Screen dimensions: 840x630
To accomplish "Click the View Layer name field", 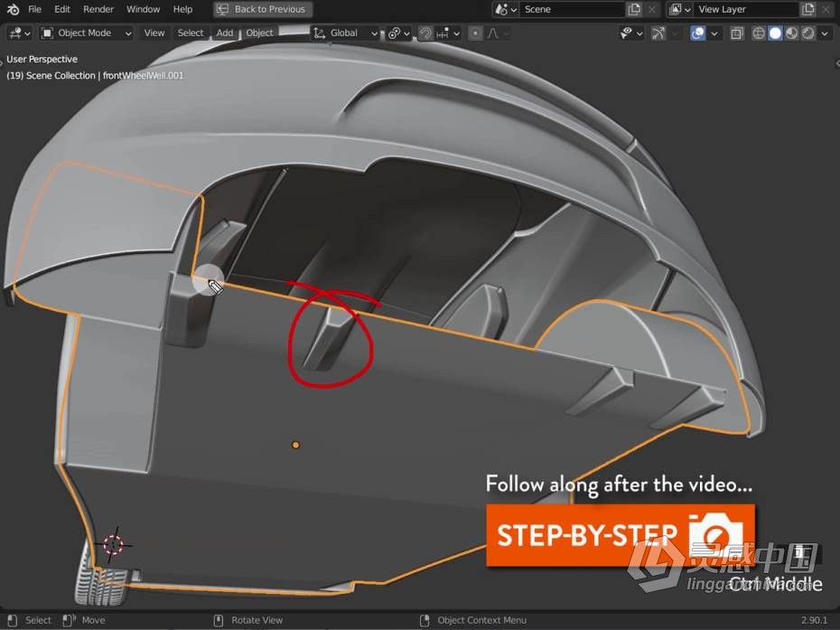I will pos(746,9).
